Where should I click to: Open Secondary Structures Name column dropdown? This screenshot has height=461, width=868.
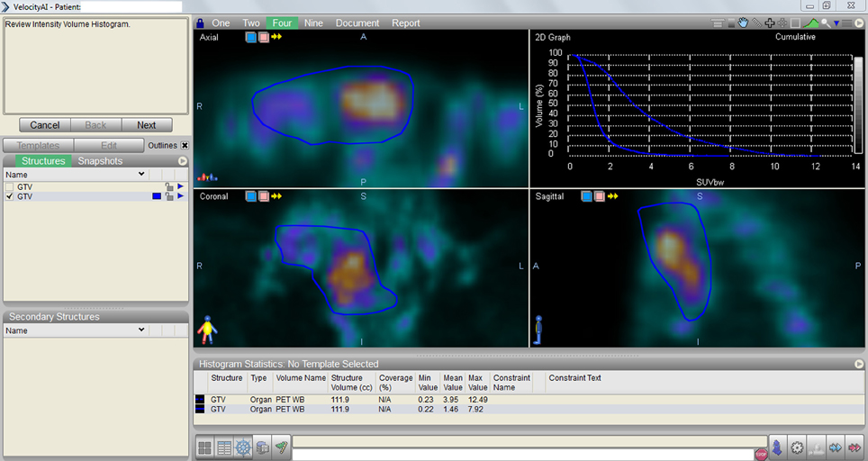(x=141, y=330)
